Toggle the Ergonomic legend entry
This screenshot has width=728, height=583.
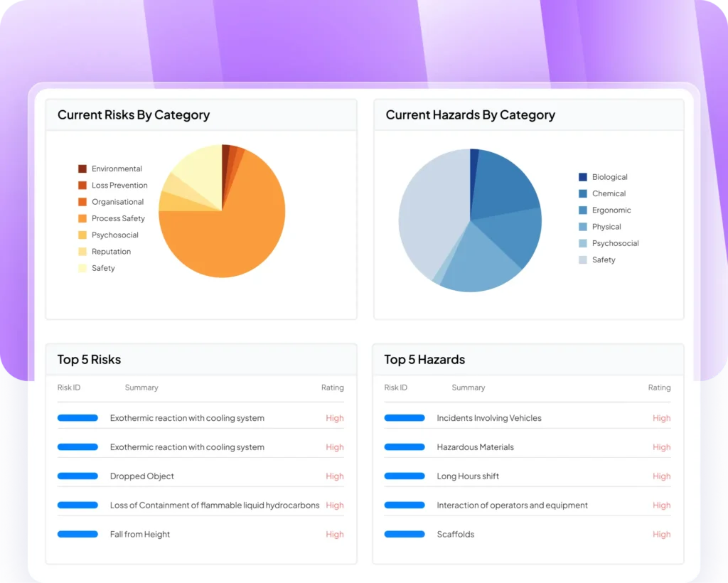point(611,210)
